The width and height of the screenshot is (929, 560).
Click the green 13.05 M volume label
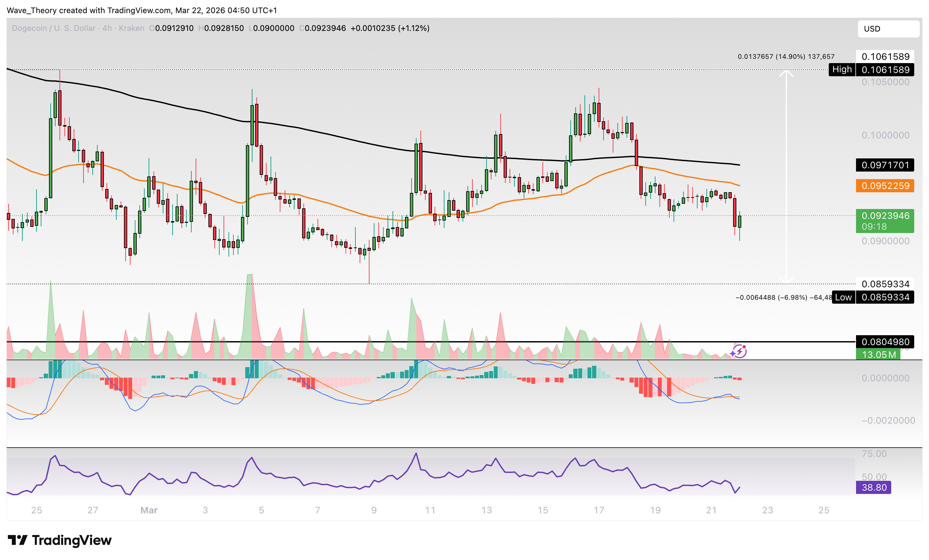[878, 355]
